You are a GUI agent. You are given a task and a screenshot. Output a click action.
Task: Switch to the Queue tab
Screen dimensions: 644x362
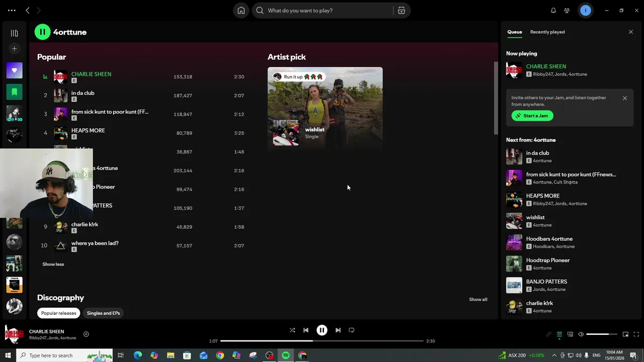tap(514, 32)
